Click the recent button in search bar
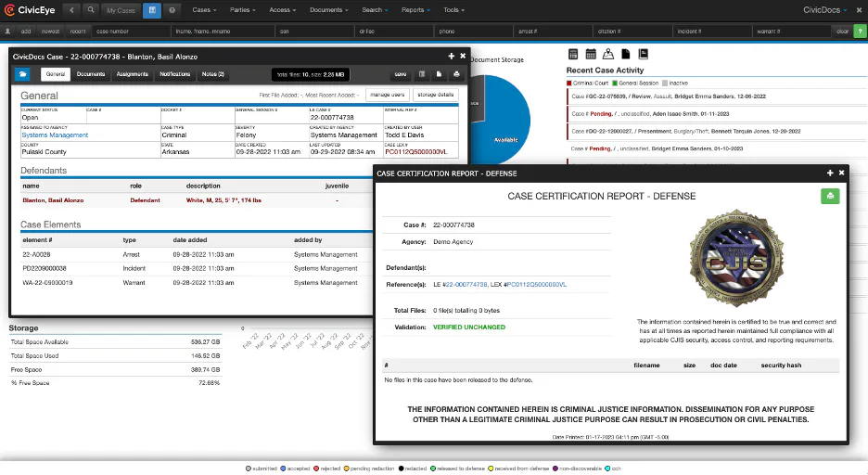 click(x=78, y=32)
